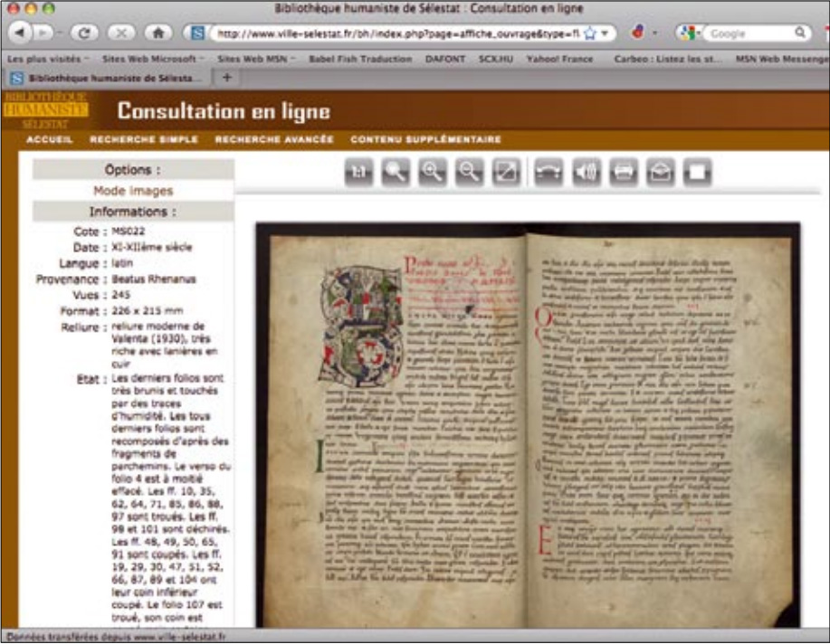830x644 pixels.
Task: Click the language value 'latin'
Action: point(122,263)
